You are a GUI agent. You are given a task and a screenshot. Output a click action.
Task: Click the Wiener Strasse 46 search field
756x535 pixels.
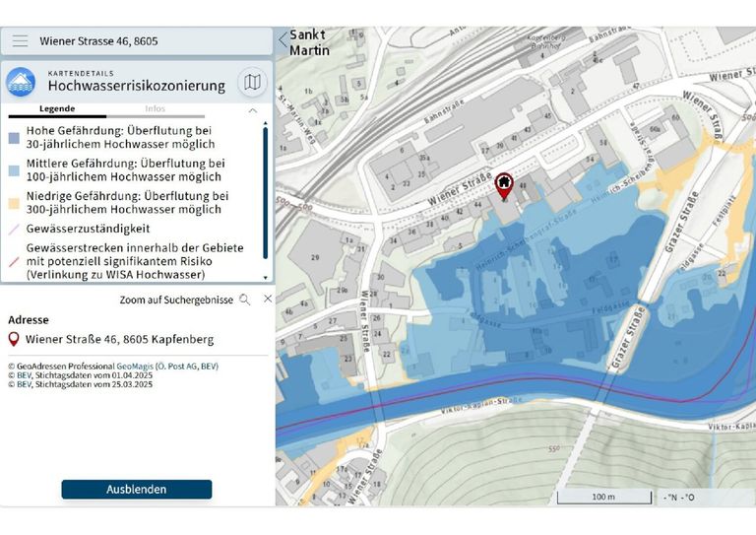pos(148,41)
